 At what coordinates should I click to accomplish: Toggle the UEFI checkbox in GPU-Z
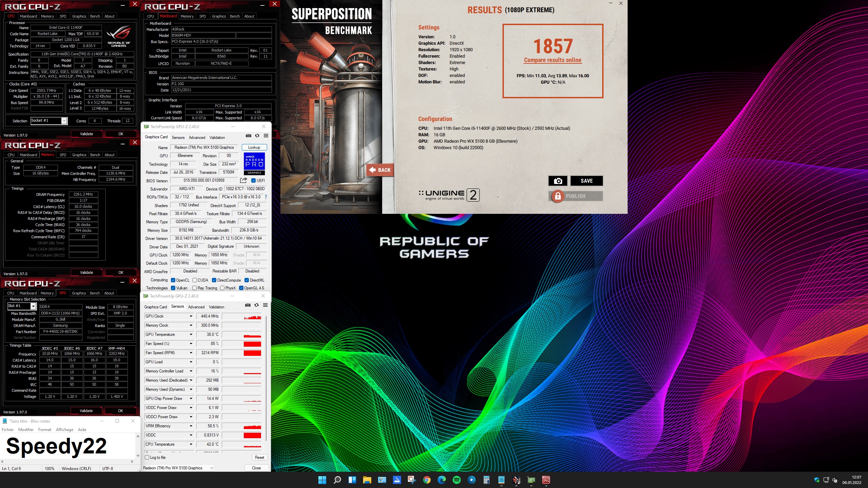tap(253, 181)
